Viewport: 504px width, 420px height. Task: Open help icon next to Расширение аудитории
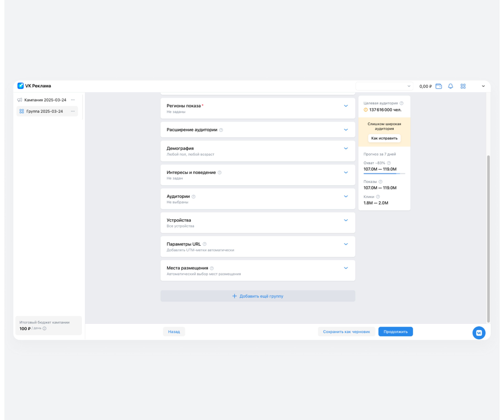[221, 130]
